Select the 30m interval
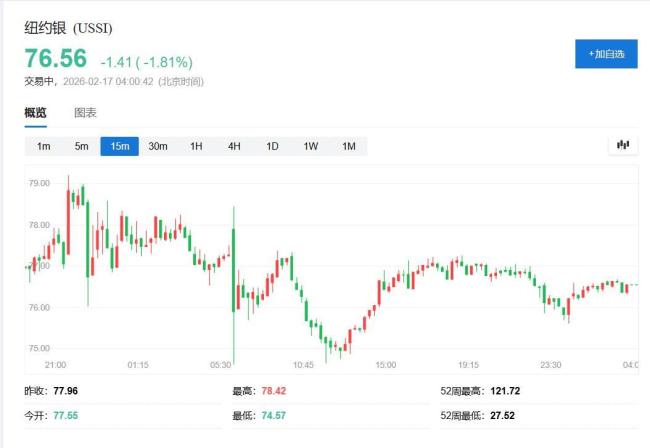 pyautogui.click(x=158, y=146)
